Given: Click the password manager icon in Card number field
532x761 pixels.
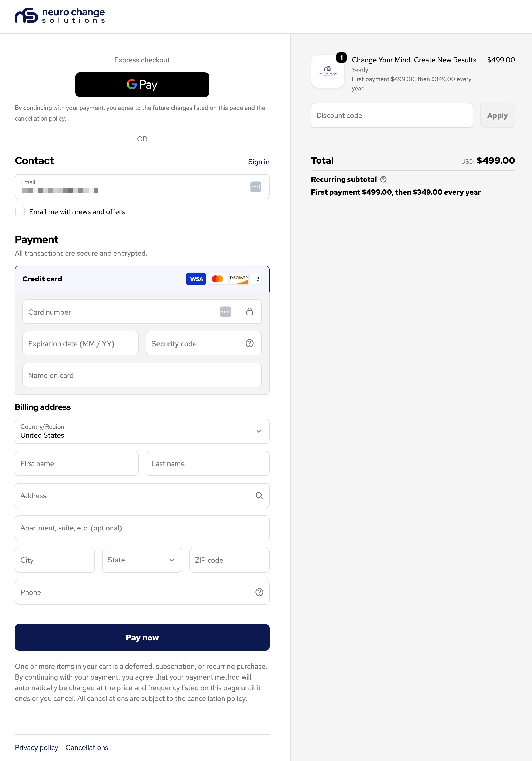Looking at the screenshot, I should pyautogui.click(x=225, y=312).
